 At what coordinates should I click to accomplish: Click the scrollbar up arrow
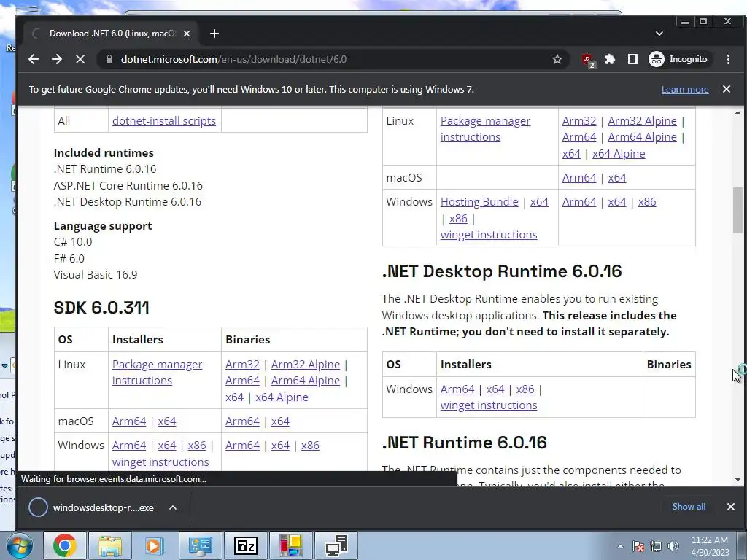[738, 112]
